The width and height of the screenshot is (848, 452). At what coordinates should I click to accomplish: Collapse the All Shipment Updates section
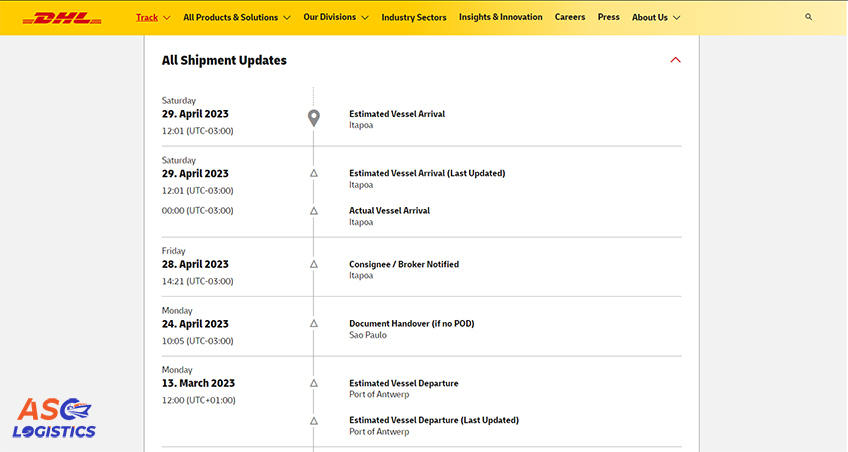point(675,60)
